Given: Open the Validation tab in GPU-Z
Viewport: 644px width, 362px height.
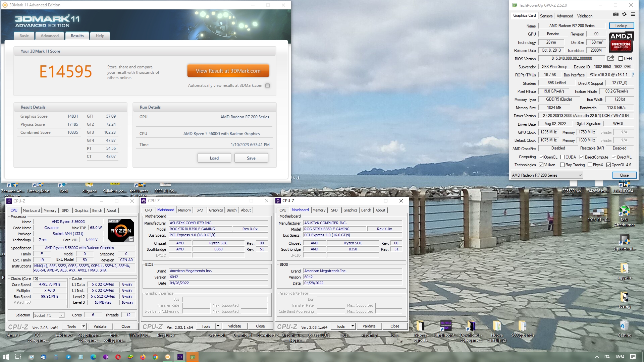Looking at the screenshot, I should click(585, 16).
